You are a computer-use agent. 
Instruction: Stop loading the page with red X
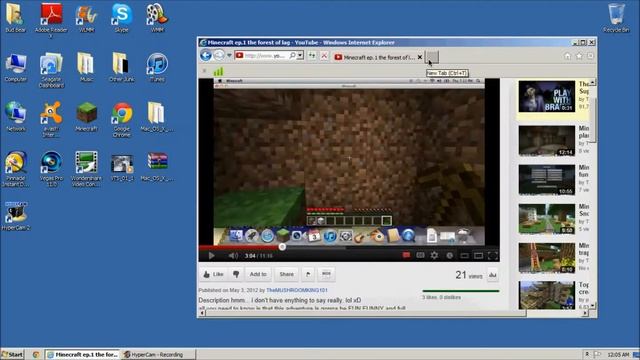[324, 56]
